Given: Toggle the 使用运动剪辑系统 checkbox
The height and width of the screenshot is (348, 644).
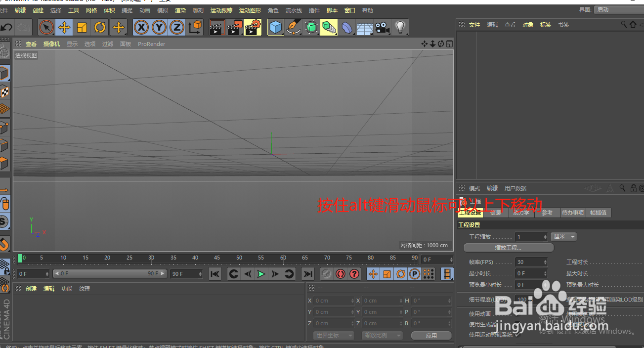Looking at the screenshot, I should coord(517,335).
